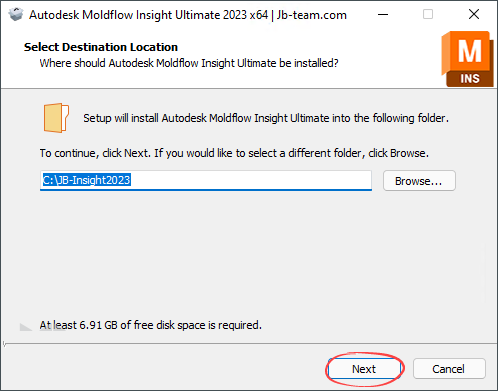Image resolution: width=498 pixels, height=391 pixels.
Task: Cancel the installation
Action: [449, 369]
